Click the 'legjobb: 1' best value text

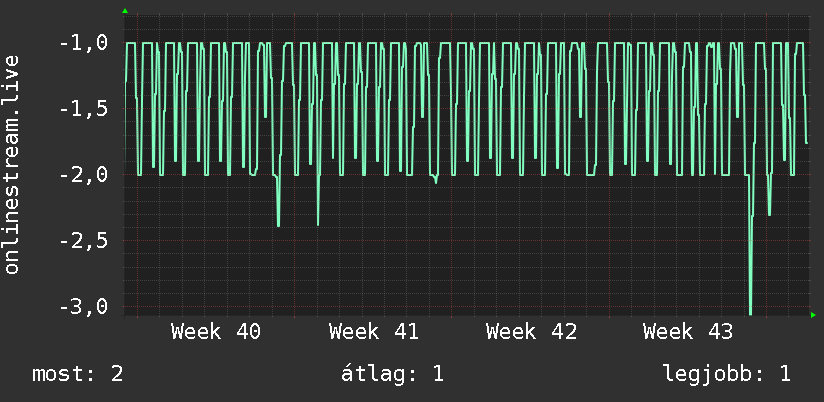pyautogui.click(x=727, y=374)
